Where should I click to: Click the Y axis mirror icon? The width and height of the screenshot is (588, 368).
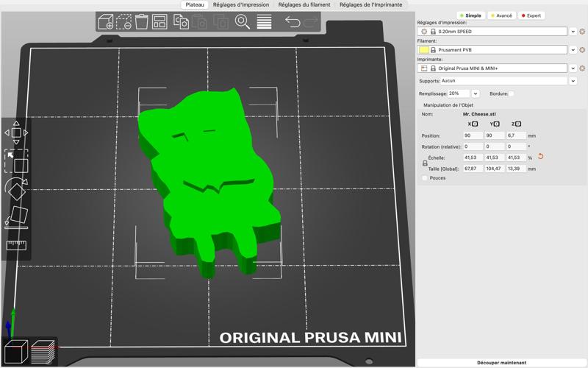tap(497, 124)
